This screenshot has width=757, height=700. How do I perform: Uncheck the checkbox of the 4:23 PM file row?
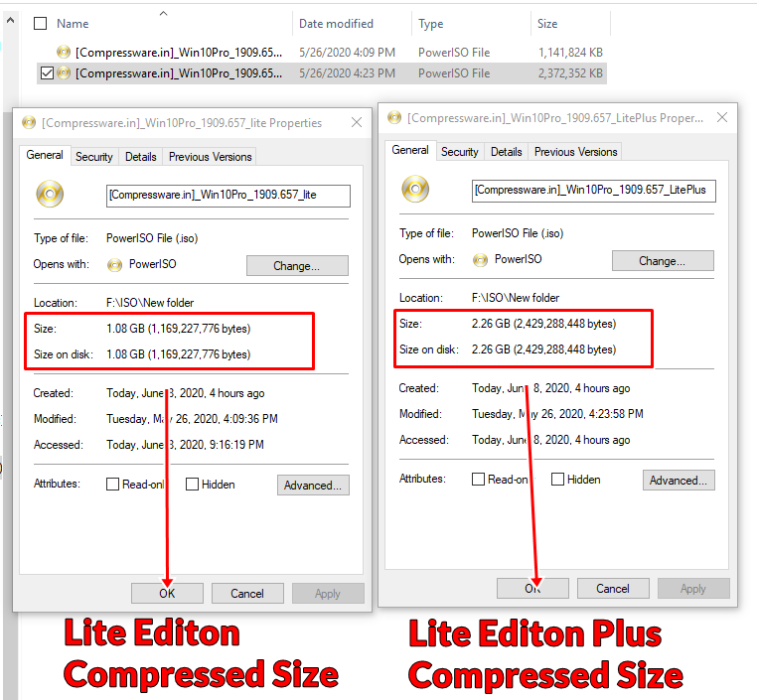point(47,73)
